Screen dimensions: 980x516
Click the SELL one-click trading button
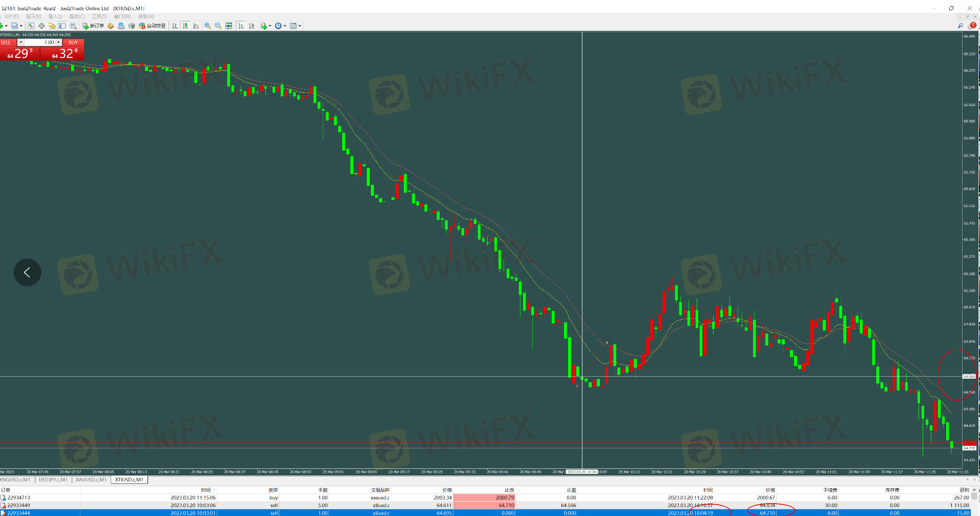click(8, 43)
